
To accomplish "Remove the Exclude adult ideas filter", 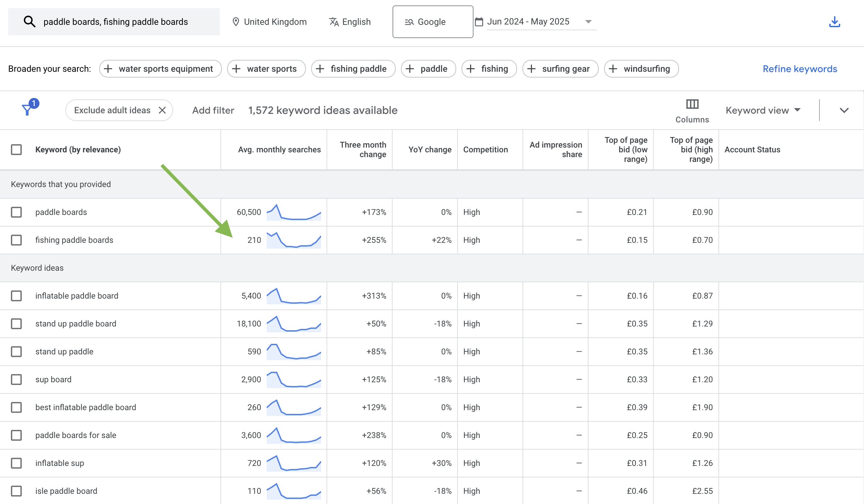I will click(x=162, y=110).
